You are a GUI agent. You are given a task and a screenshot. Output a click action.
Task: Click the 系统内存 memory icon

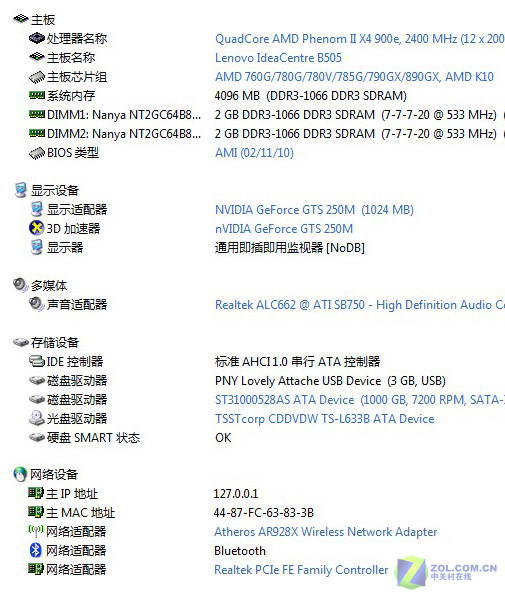click(x=37, y=95)
